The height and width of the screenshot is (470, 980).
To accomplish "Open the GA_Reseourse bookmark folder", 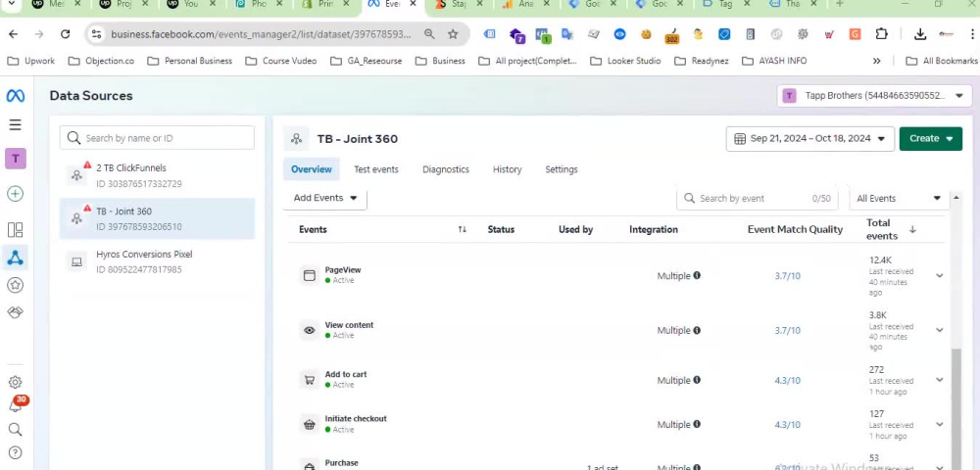I will click(x=366, y=61).
